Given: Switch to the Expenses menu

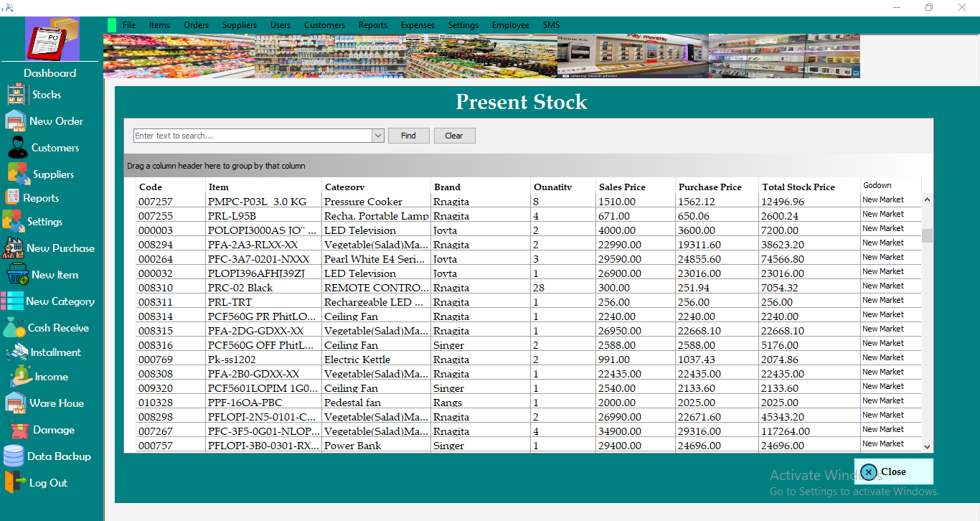Looking at the screenshot, I should tap(418, 24).
